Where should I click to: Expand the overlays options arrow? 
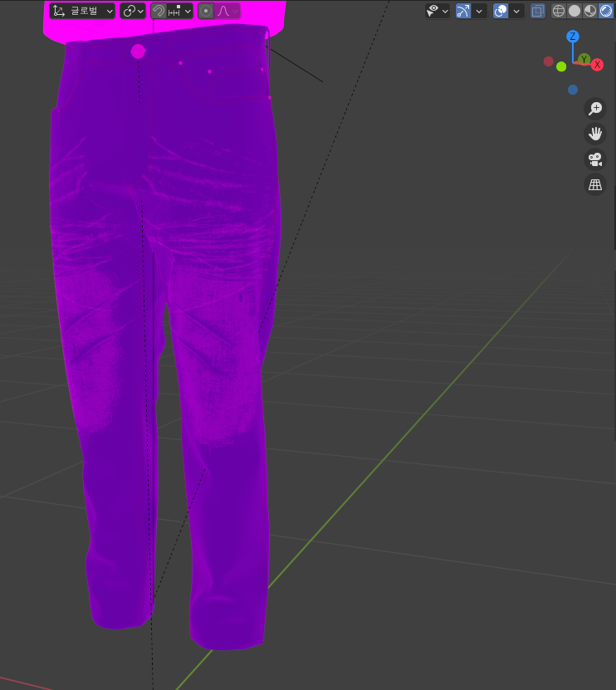tap(516, 11)
